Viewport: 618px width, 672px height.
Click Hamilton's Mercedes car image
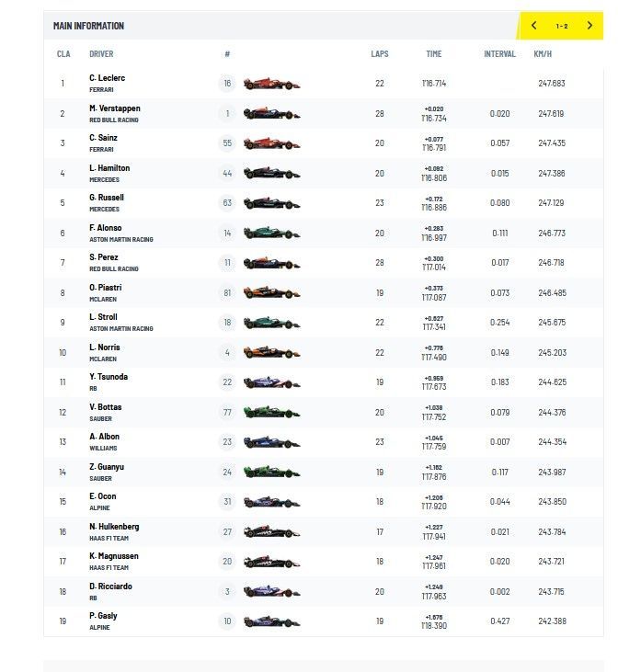click(x=271, y=174)
